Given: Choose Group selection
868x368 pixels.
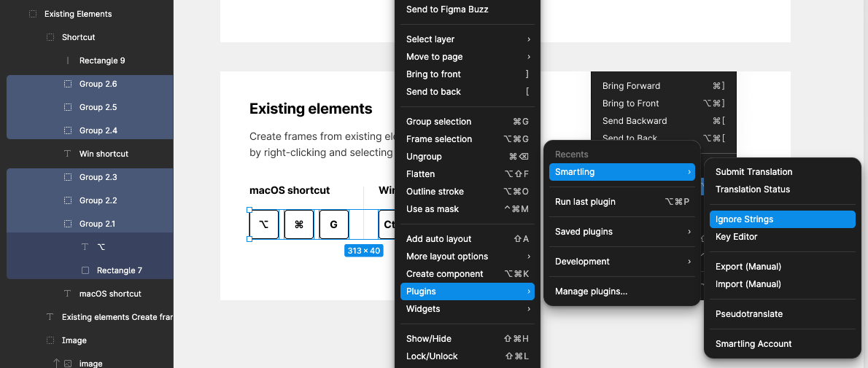Looking at the screenshot, I should click(468, 122).
